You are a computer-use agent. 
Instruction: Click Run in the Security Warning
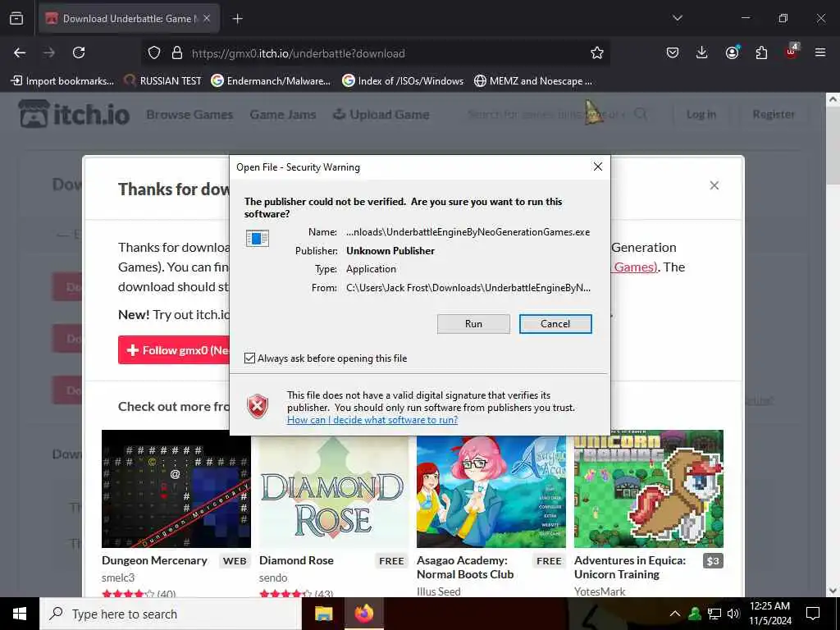coord(473,323)
